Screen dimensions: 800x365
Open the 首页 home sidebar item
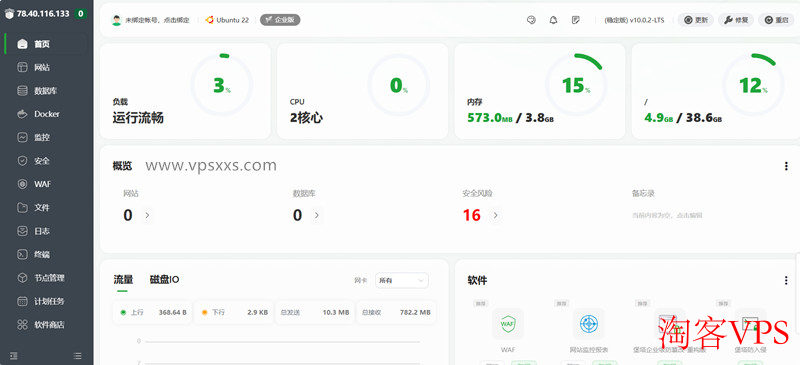[x=46, y=44]
